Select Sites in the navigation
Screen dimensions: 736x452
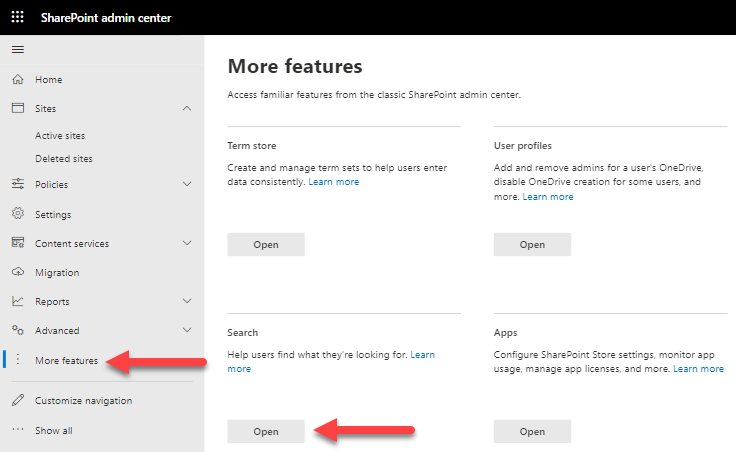point(46,109)
